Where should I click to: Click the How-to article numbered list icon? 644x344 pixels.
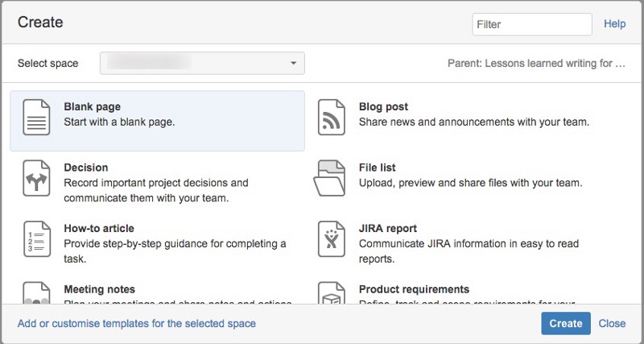click(x=36, y=240)
